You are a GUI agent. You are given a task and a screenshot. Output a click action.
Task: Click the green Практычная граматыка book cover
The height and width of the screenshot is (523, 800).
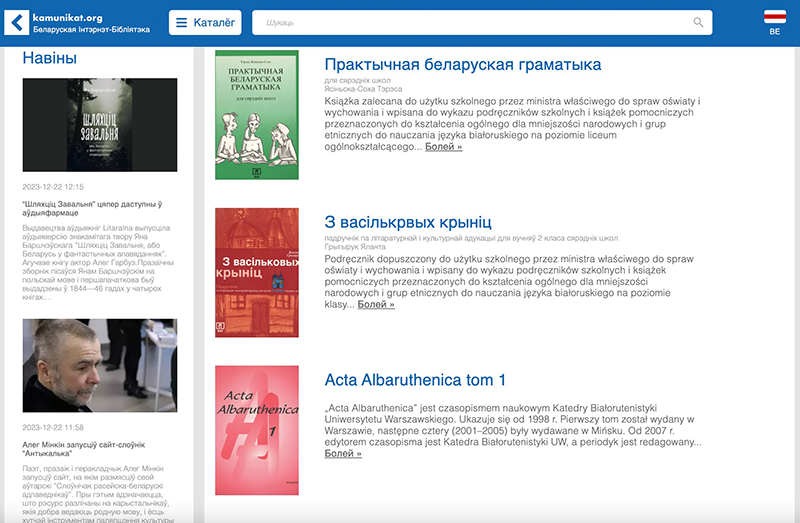pos(257,115)
